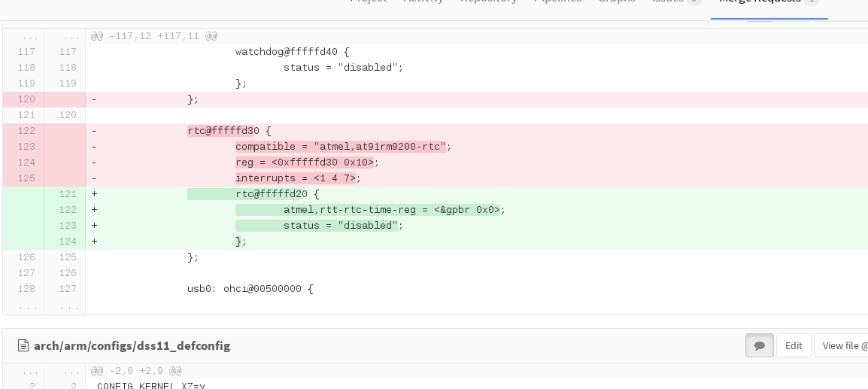This screenshot has width=868, height=389.
Task: Click the CONFIG_KERNEL_XZ=y line
Action: pyautogui.click(x=151, y=386)
